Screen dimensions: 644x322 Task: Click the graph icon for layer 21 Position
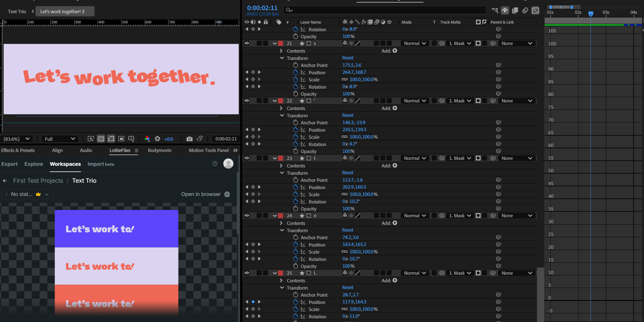click(x=303, y=72)
